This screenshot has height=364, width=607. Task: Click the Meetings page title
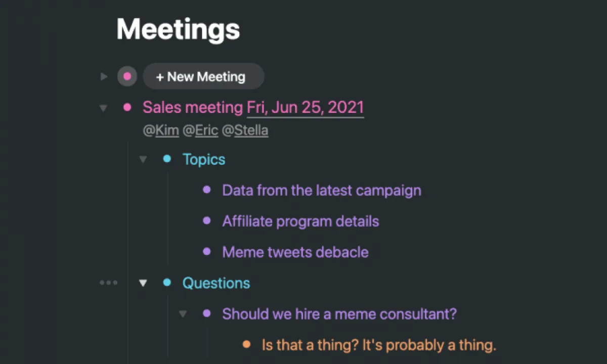(x=178, y=29)
